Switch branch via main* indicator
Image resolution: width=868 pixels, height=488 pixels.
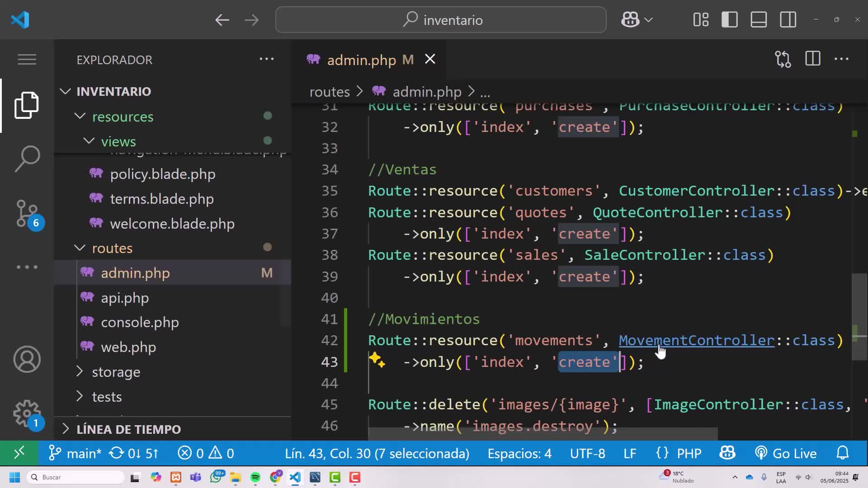tap(75, 453)
